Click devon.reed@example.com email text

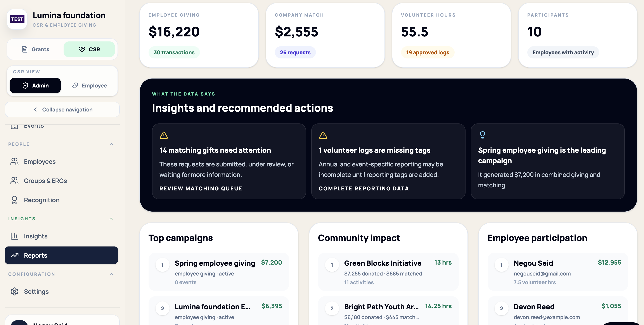547,317
